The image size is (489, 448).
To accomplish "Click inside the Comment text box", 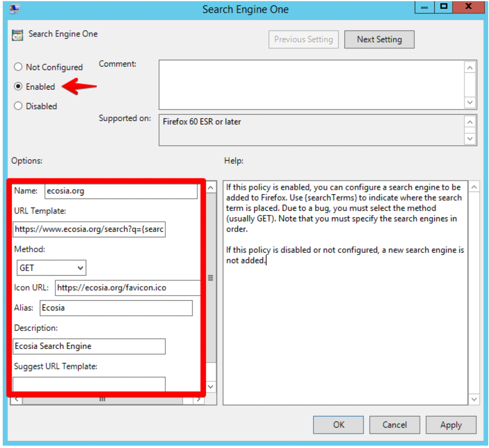I will point(312,85).
